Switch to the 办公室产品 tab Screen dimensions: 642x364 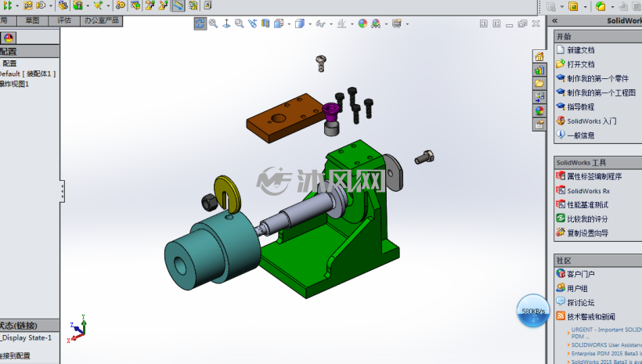[x=101, y=20]
